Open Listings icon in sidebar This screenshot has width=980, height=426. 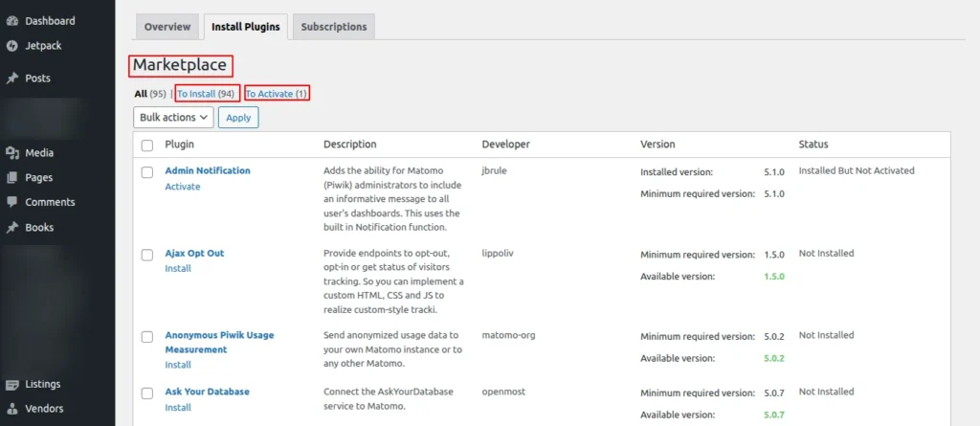tap(11, 385)
